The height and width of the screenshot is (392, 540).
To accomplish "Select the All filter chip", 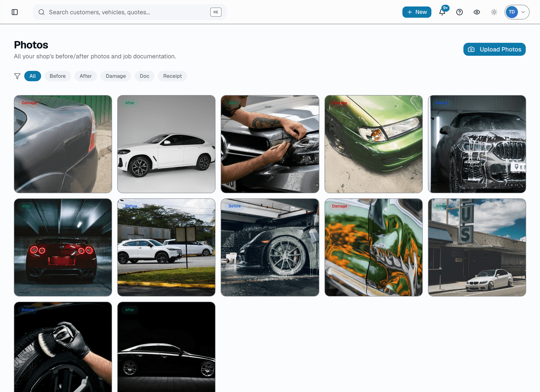I will (33, 76).
